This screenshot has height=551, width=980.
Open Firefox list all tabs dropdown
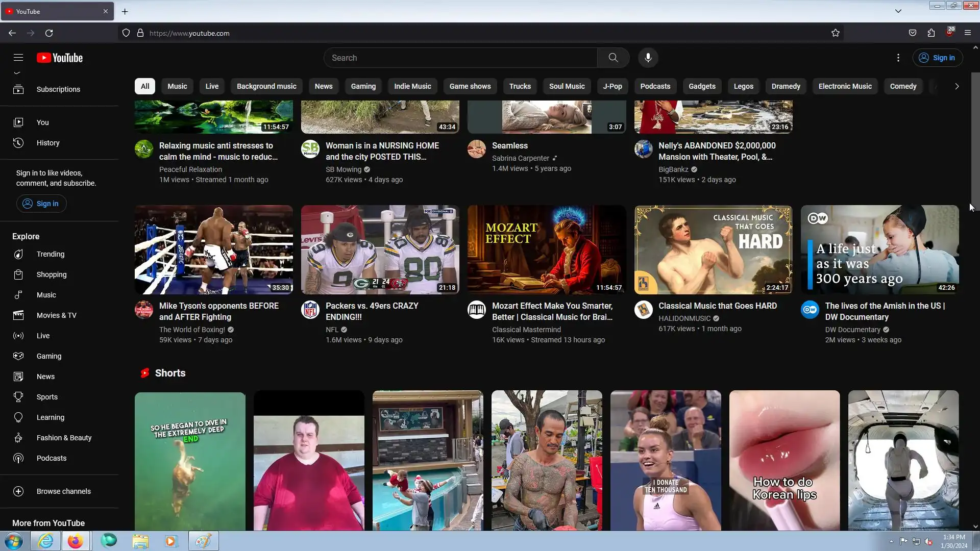(x=898, y=11)
